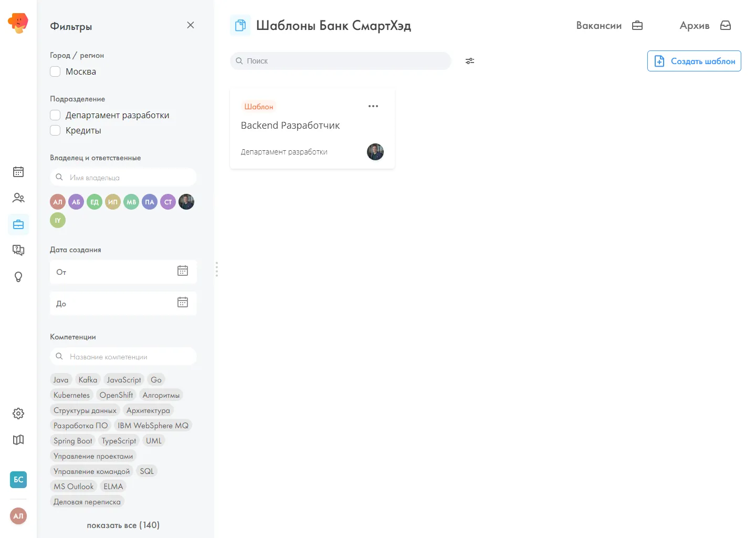Select the Алгоритмы competency tag
This screenshot has height=538, width=756.
click(161, 395)
